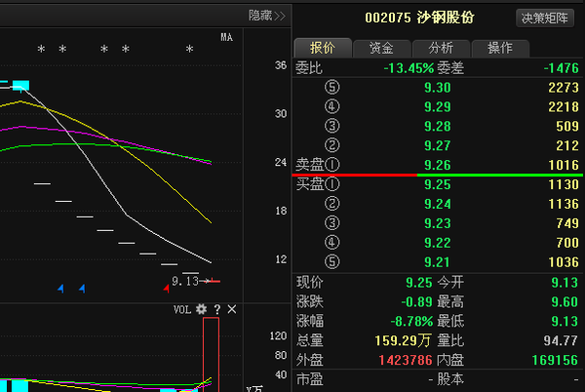Click the 最高 value 9.60

click(x=565, y=302)
